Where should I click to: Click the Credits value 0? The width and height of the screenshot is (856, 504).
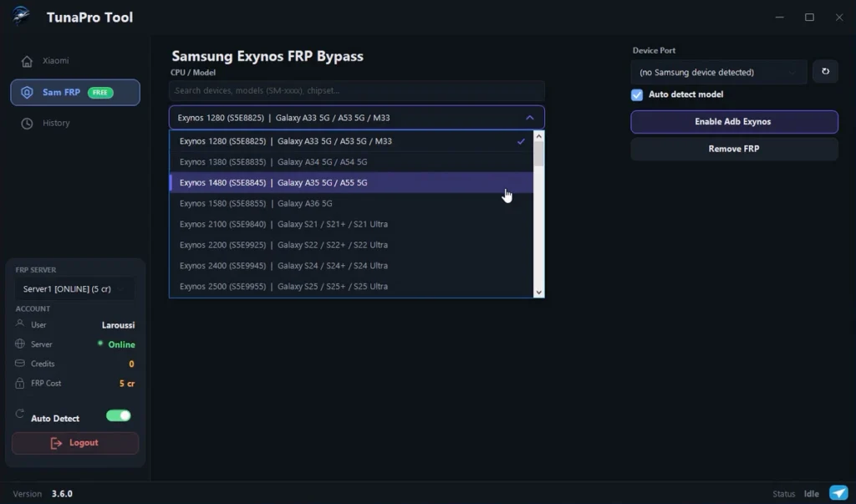[131, 364]
